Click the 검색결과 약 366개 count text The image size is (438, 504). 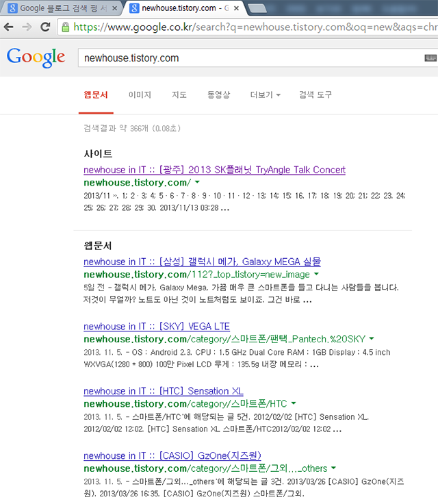tap(132, 129)
